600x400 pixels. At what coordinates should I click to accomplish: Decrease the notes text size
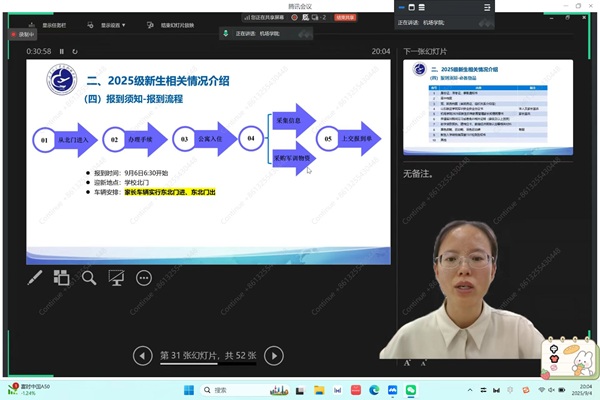(422, 363)
